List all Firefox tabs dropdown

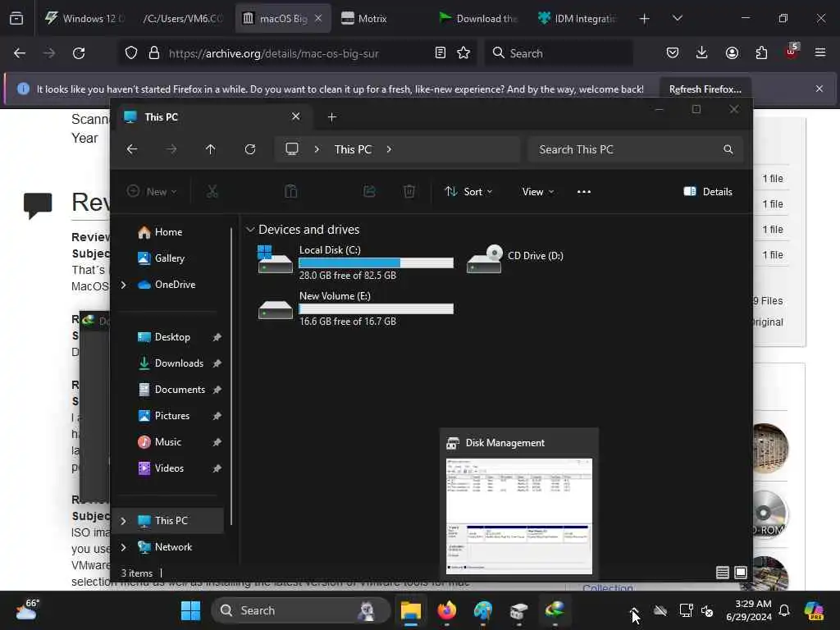(x=677, y=18)
